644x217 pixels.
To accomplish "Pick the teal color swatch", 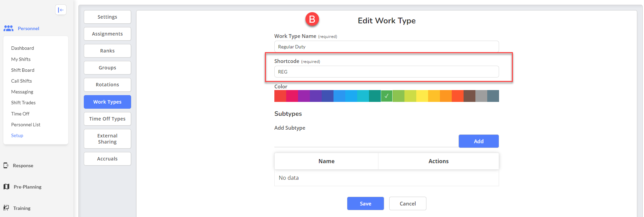I will tap(375, 96).
